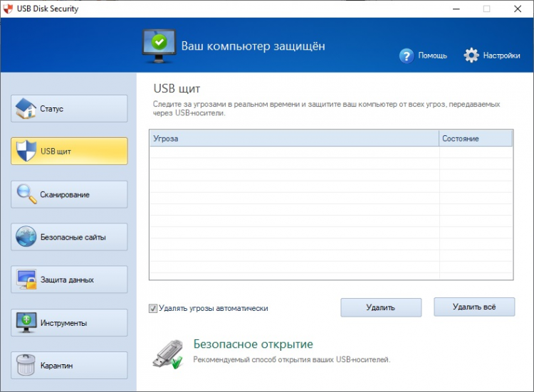Click the Безопасное открытие heading link

[x=253, y=344]
